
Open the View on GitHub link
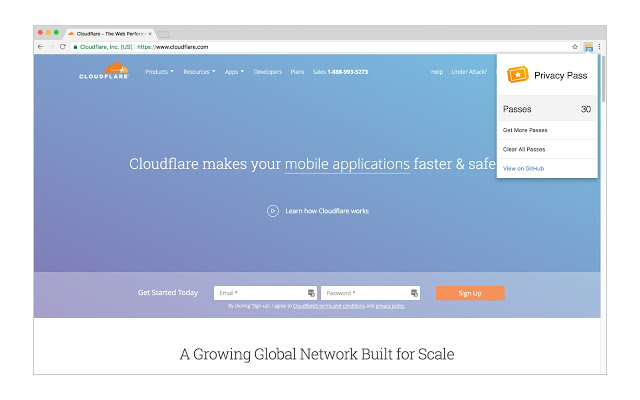click(x=523, y=168)
